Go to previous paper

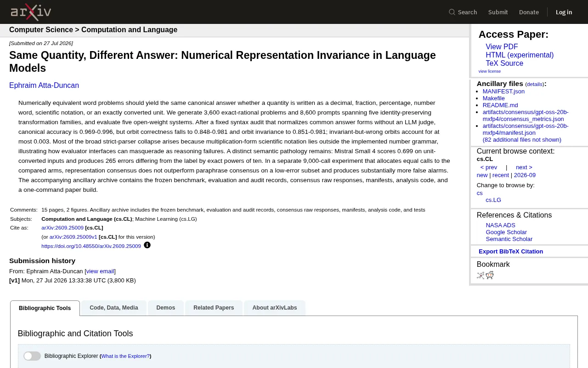pos(489,167)
